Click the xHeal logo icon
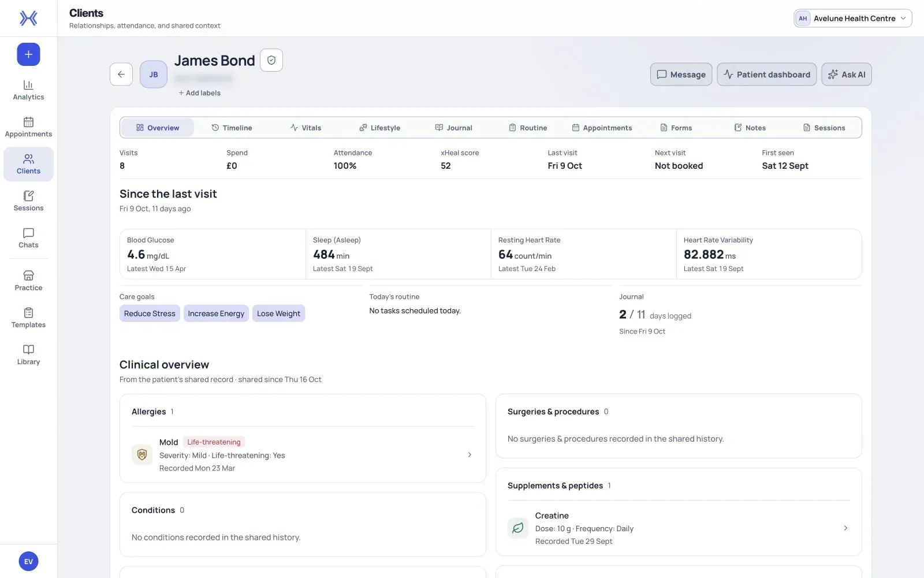 click(x=28, y=18)
